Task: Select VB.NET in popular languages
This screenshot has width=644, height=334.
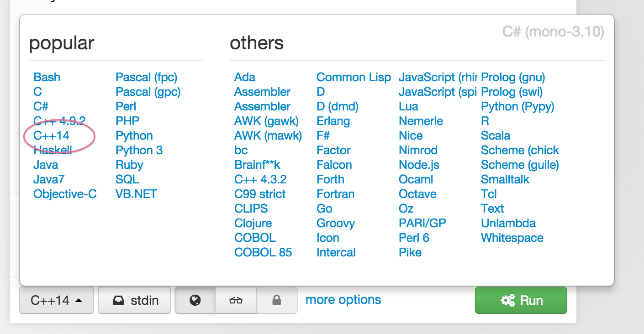Action: [136, 194]
